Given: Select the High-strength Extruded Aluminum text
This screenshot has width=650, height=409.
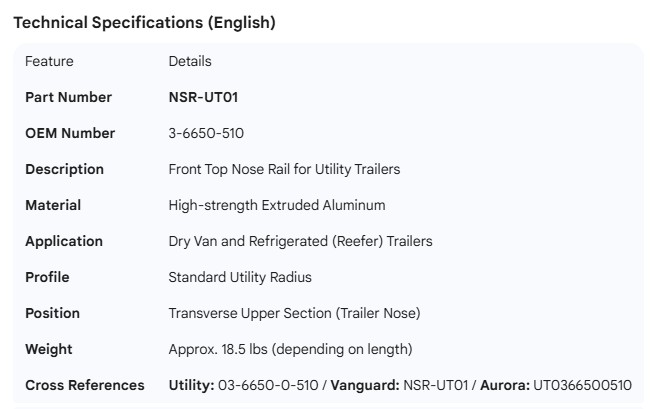Looking at the screenshot, I should [277, 205].
